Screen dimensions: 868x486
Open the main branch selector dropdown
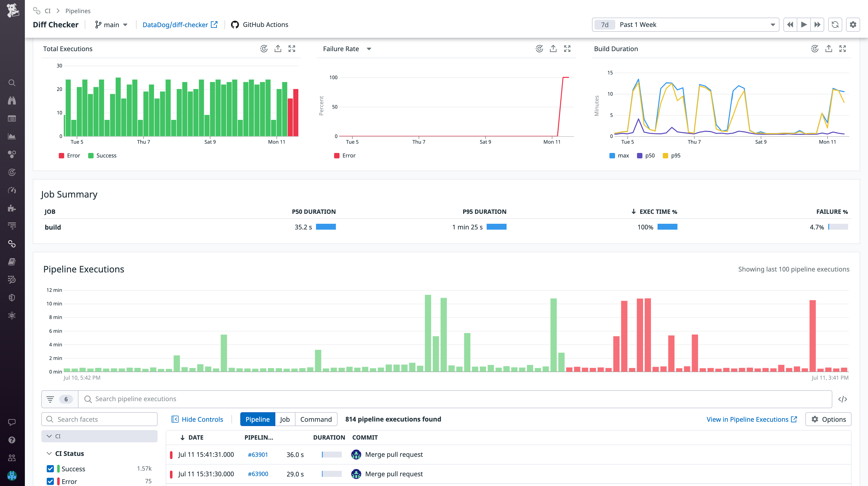click(111, 24)
